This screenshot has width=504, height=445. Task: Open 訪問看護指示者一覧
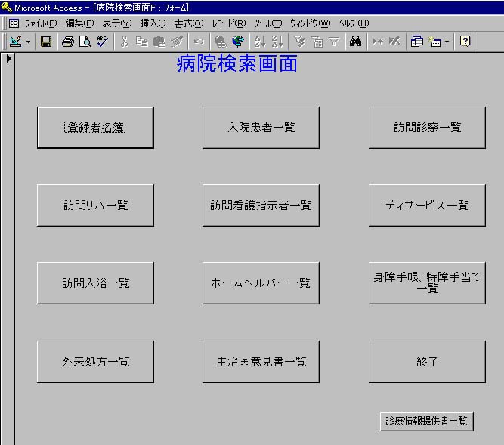tap(261, 206)
